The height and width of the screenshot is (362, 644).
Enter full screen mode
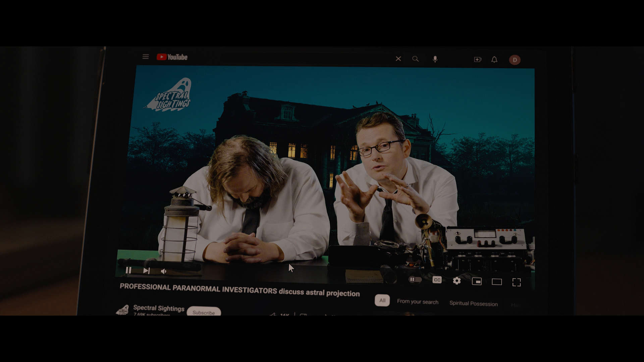pos(517,282)
